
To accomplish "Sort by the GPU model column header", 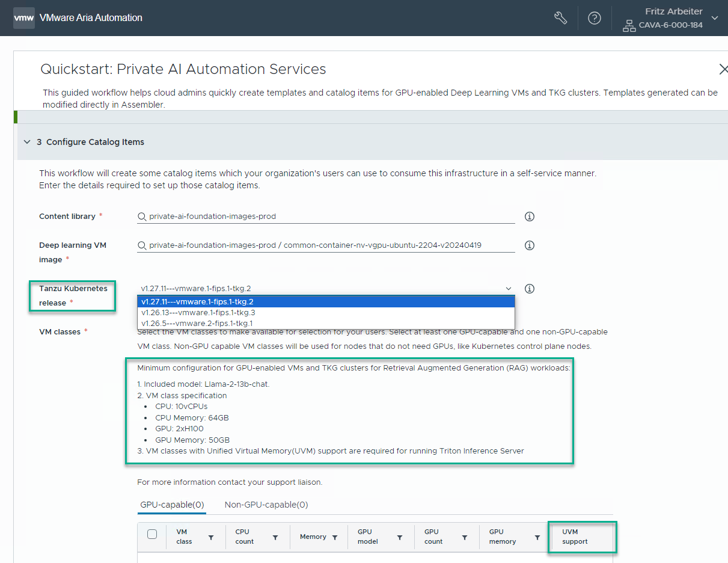I will [x=368, y=537].
